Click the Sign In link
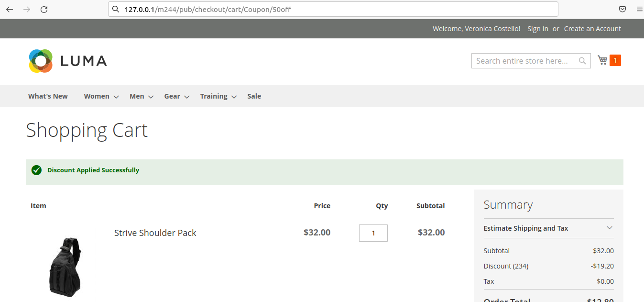The image size is (644, 302). click(537, 29)
